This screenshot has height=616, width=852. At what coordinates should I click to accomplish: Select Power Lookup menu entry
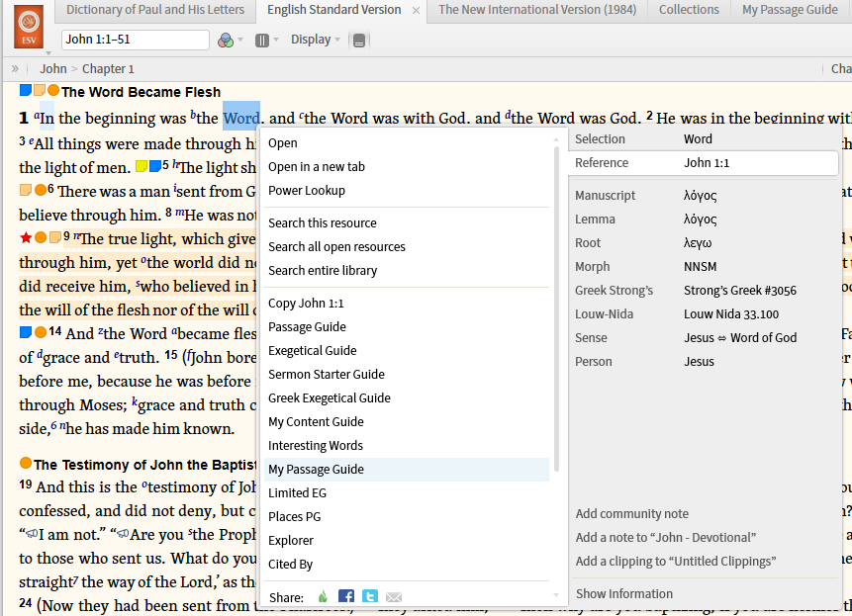coord(407,191)
